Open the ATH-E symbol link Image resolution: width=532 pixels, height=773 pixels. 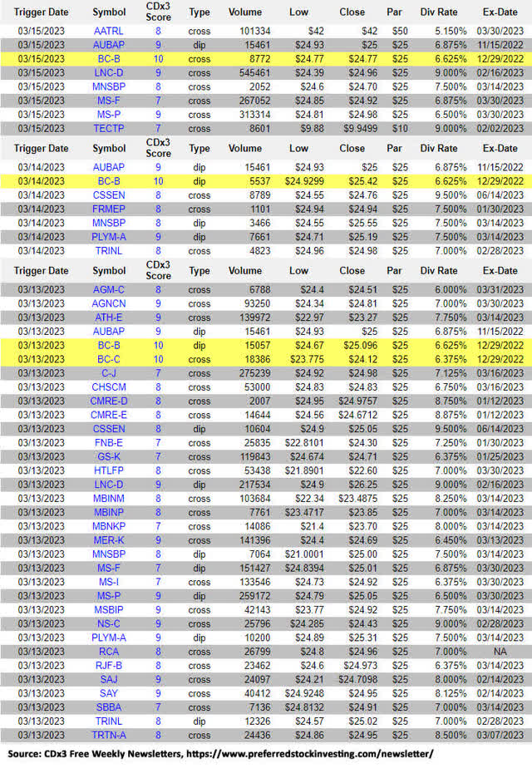click(108, 318)
